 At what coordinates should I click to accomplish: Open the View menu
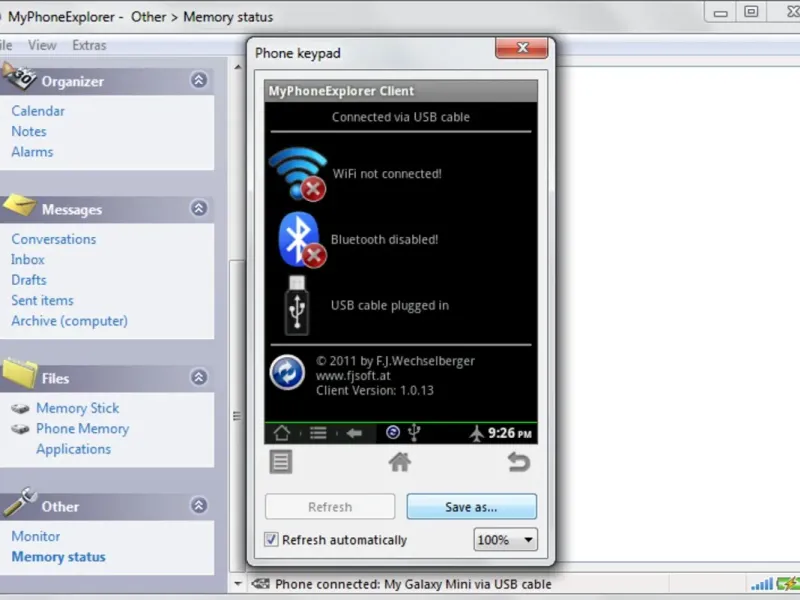coord(42,45)
